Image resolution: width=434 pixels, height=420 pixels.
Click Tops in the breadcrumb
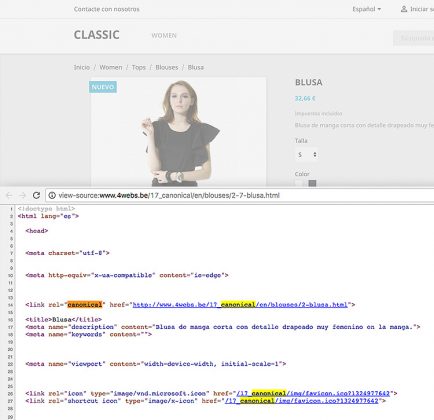pos(139,67)
